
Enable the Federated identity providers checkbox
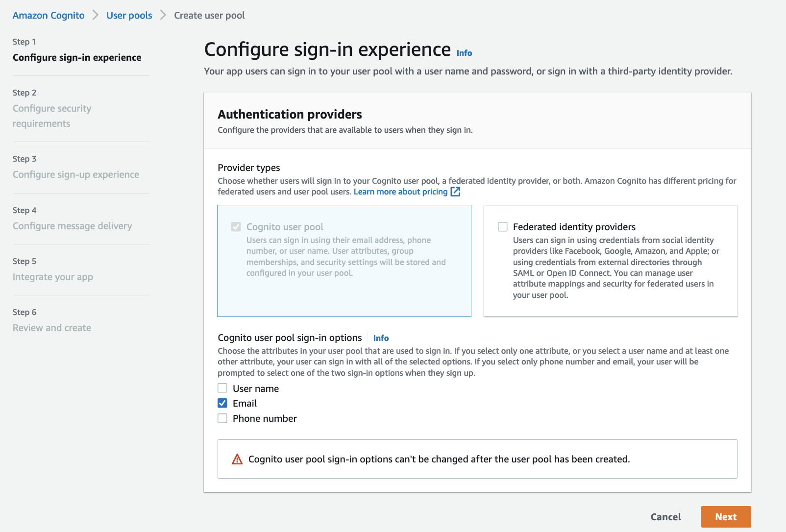[x=503, y=227]
